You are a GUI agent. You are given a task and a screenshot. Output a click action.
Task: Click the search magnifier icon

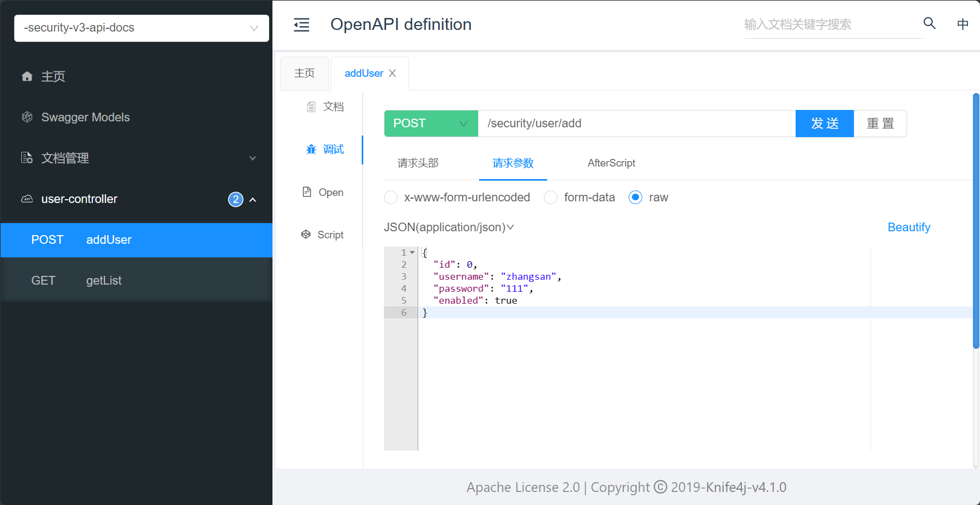point(929,24)
